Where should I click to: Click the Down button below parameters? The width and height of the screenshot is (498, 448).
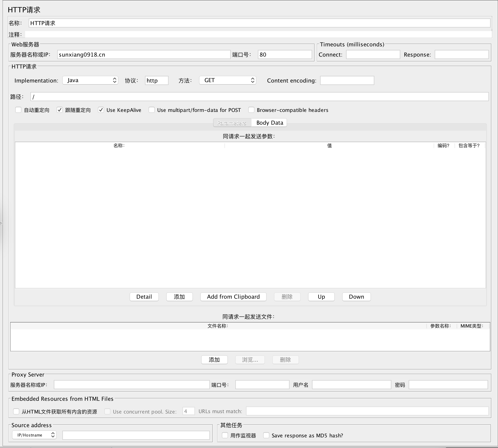(356, 297)
